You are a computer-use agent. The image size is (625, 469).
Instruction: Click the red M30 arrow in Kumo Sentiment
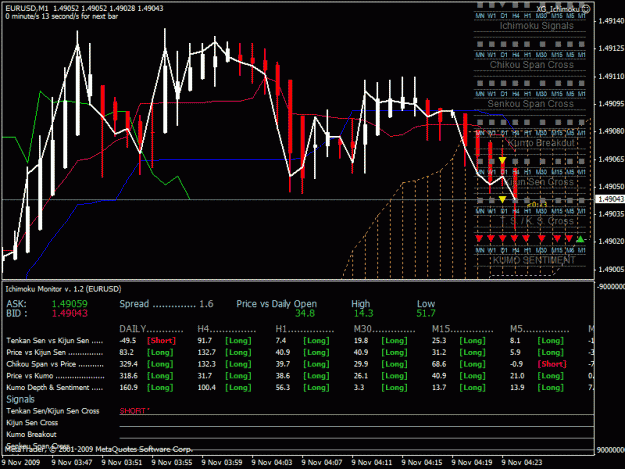541,238
